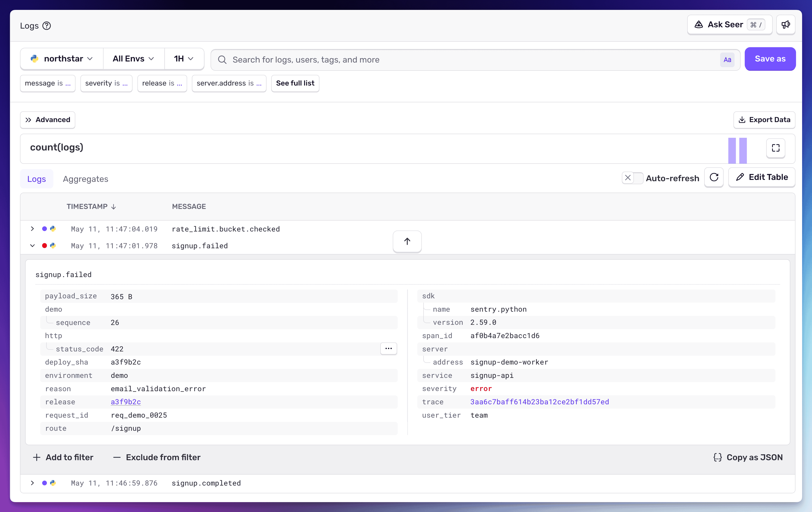Open the All Envs environment dropdown
Screen dimensions: 812x512
tap(134, 59)
